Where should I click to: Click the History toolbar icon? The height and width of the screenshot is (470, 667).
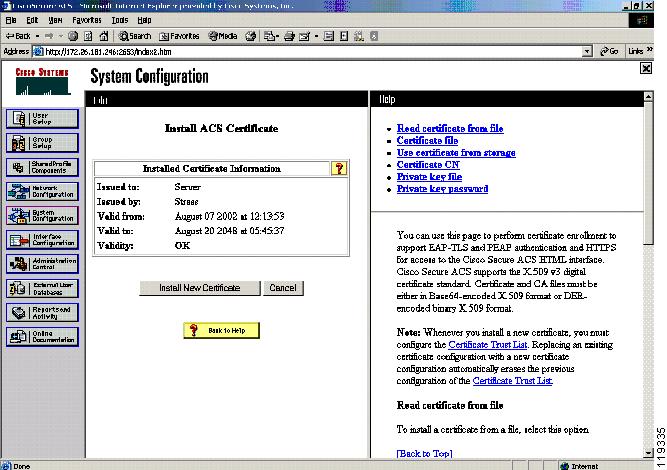251,37
